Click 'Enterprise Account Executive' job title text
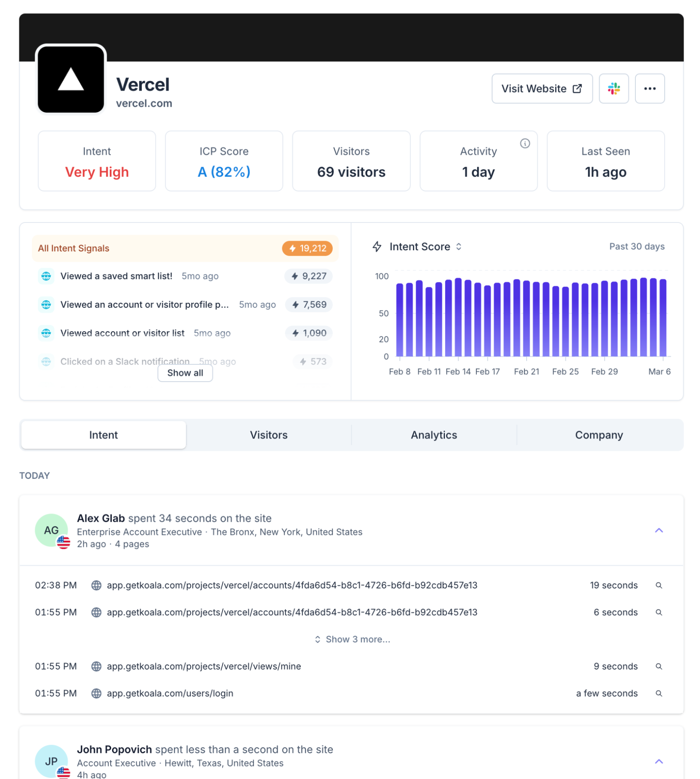 point(139,532)
